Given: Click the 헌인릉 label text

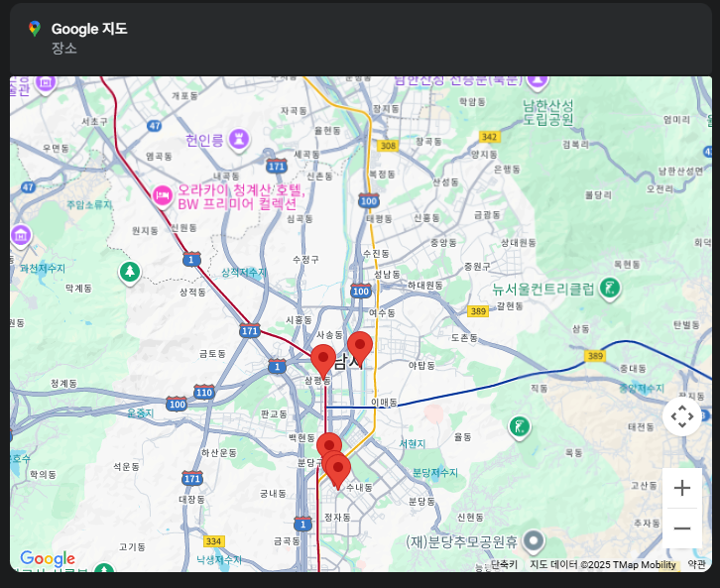Looking at the screenshot, I should (204, 140).
